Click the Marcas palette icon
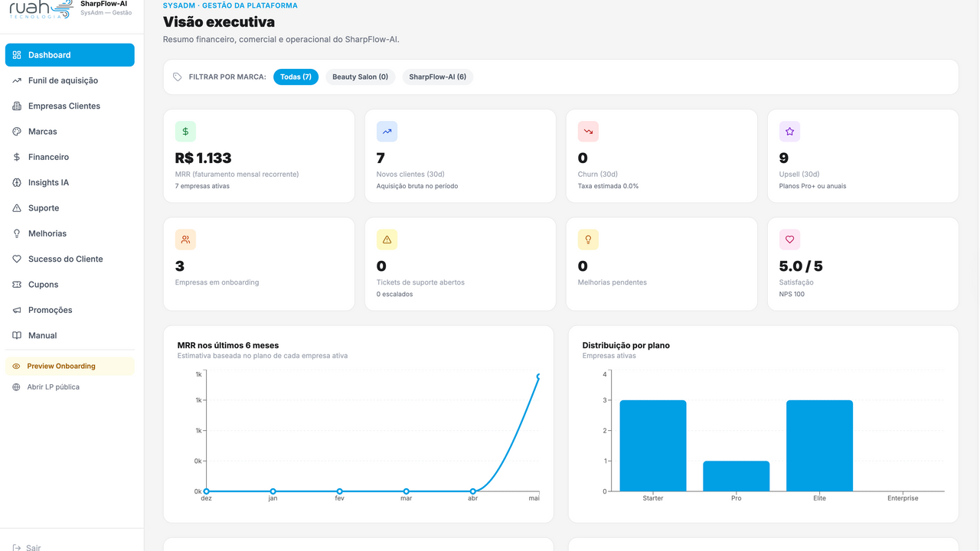 point(17,132)
